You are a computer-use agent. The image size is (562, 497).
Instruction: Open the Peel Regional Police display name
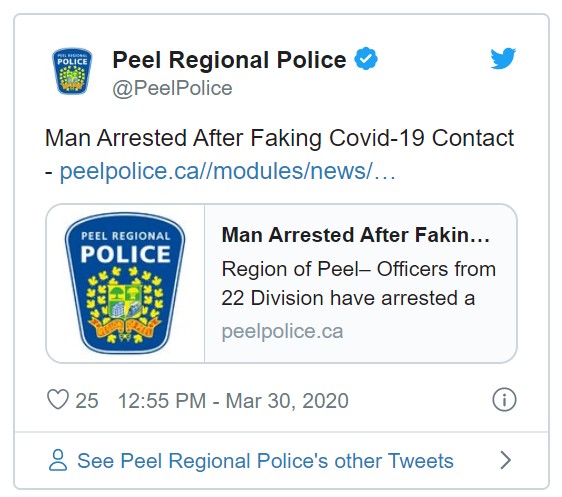229,59
